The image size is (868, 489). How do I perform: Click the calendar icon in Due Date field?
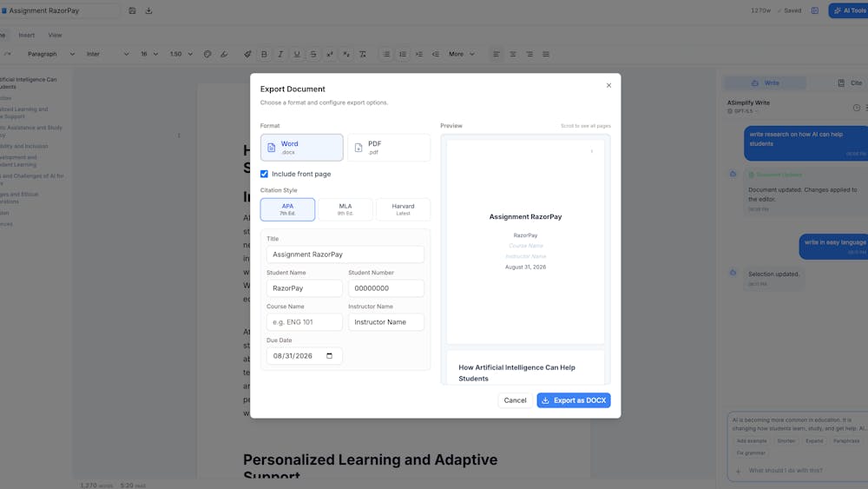tap(329, 356)
